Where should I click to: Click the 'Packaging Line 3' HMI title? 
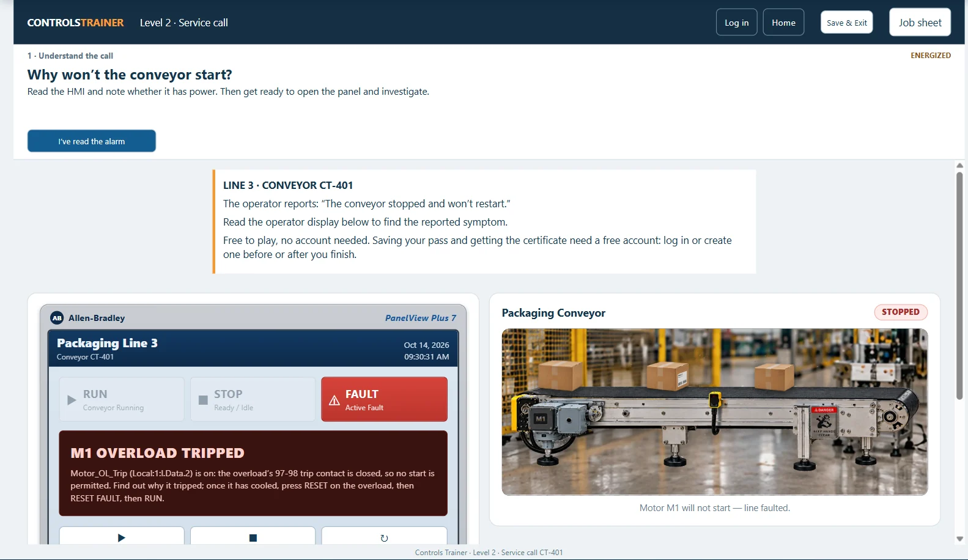[107, 343]
